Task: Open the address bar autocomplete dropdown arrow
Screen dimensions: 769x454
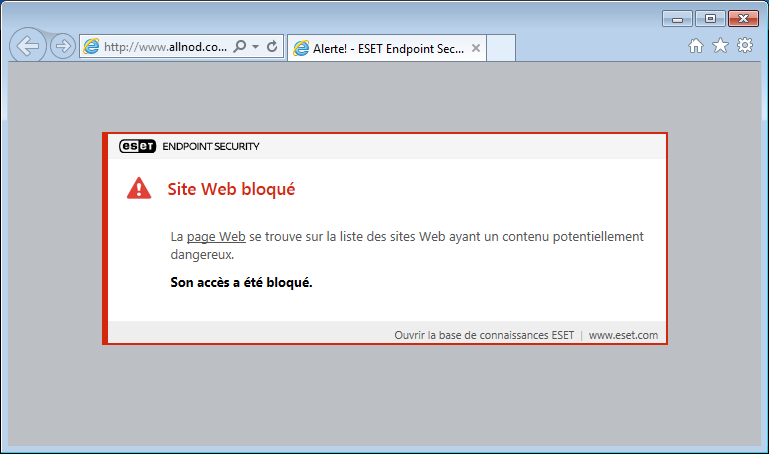Action: pyautogui.click(x=256, y=47)
